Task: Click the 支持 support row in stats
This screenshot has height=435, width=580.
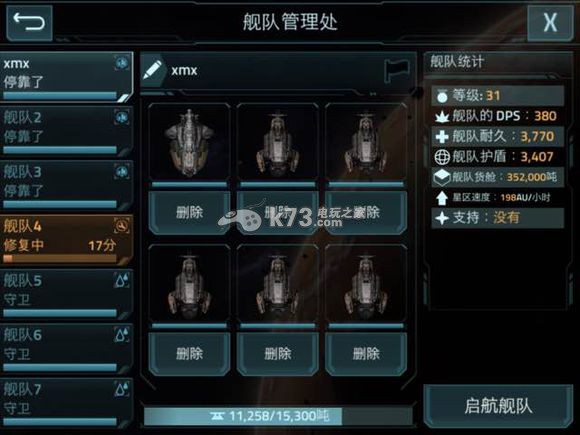Action: click(x=498, y=218)
